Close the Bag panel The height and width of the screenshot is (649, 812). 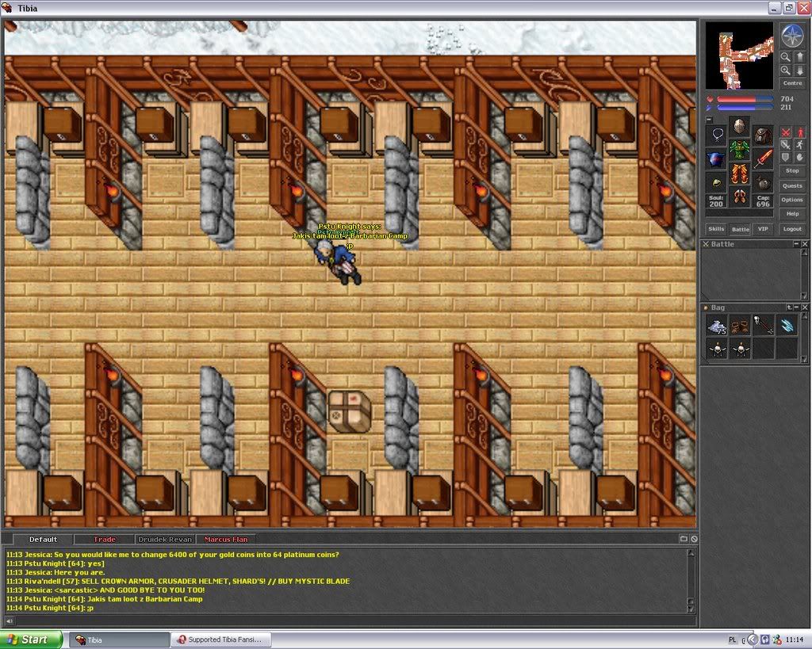coord(805,307)
